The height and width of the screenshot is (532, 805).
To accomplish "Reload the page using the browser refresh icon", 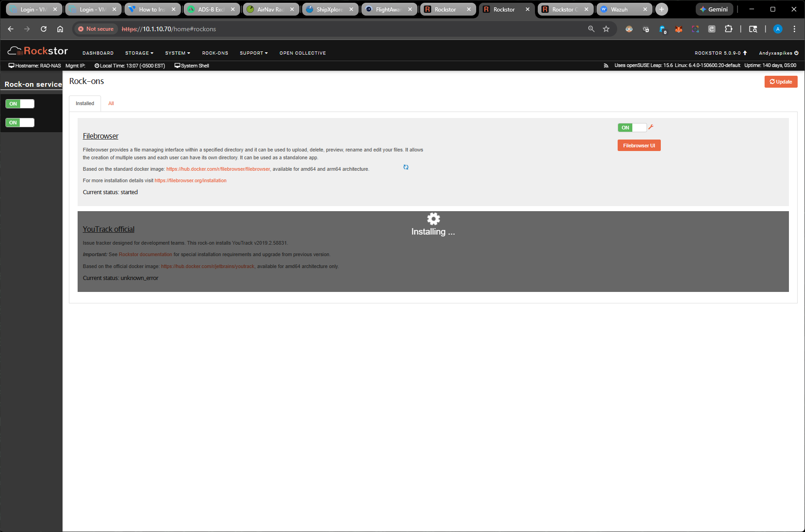I will (44, 29).
